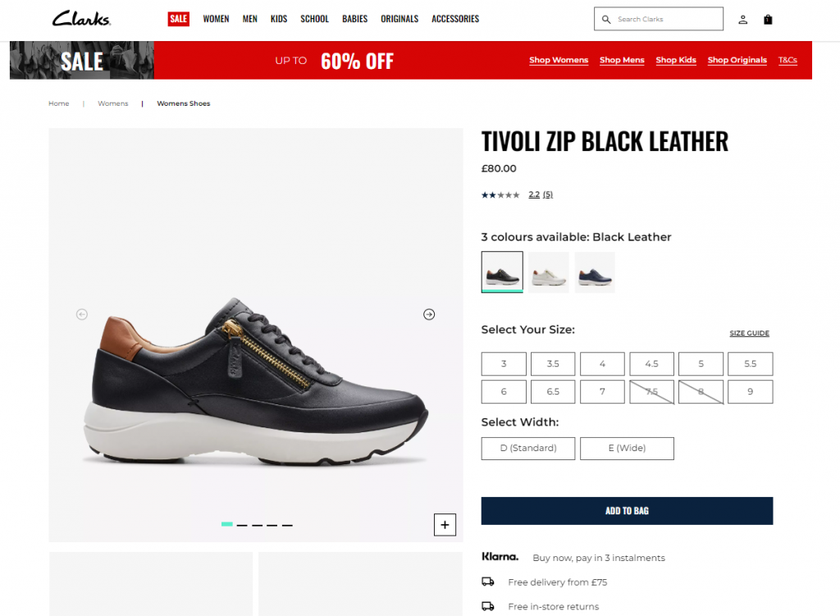Click the Klarna logo
Viewport: 840px width, 616px height.
click(x=500, y=557)
